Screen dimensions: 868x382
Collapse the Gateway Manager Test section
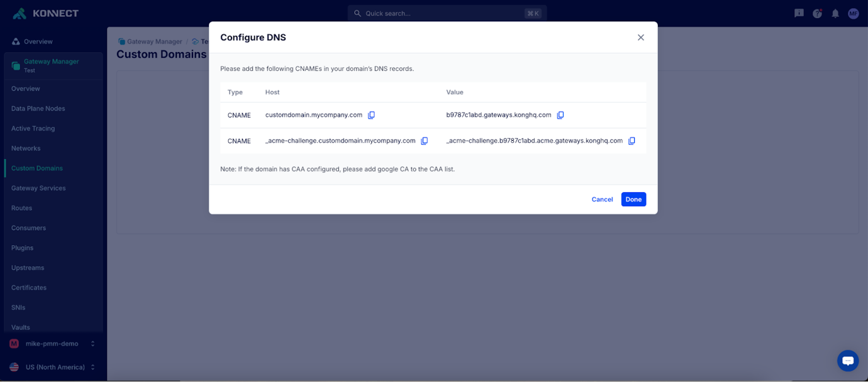pyautogui.click(x=53, y=65)
